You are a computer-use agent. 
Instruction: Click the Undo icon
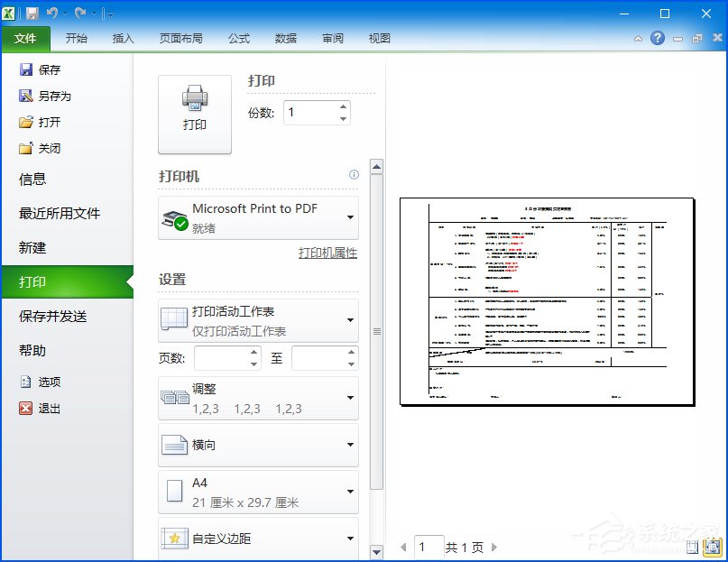click(x=51, y=12)
